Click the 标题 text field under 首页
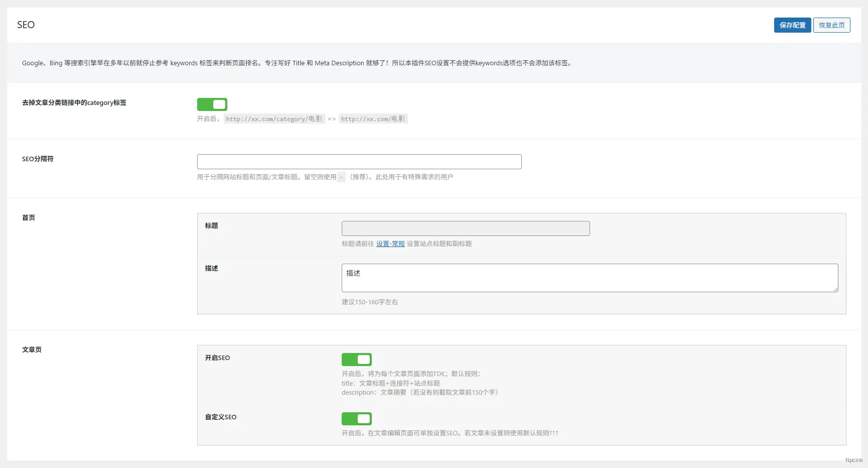Image resolution: width=868 pixels, height=468 pixels. [x=465, y=228]
